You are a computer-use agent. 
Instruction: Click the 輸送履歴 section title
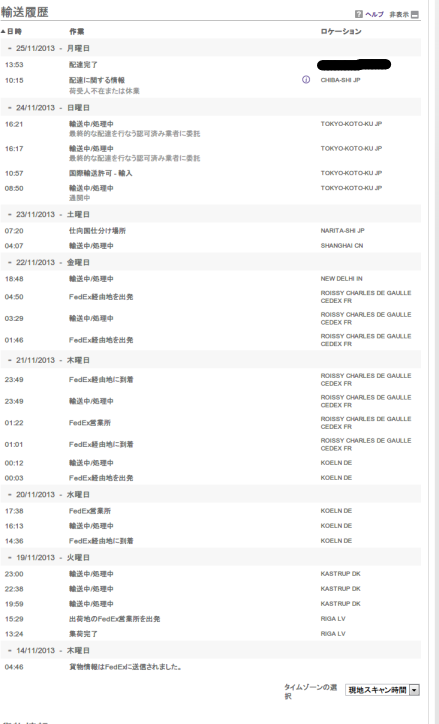[x=24, y=12]
